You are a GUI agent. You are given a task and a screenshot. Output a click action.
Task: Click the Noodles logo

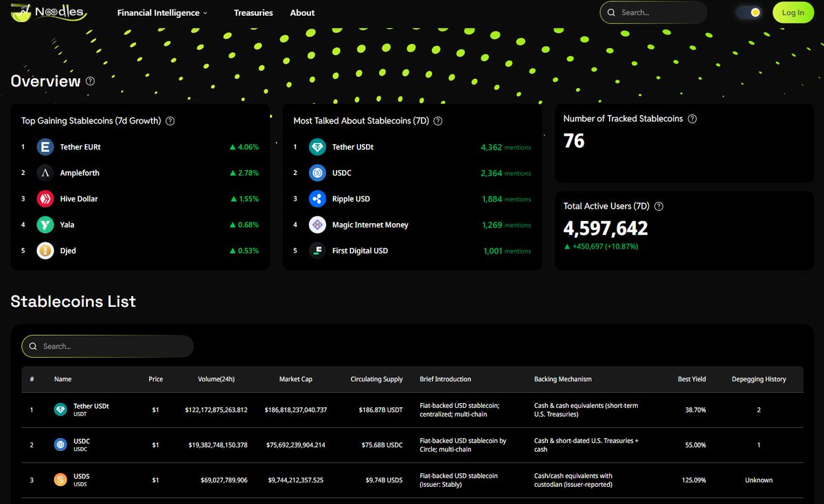[x=48, y=12]
